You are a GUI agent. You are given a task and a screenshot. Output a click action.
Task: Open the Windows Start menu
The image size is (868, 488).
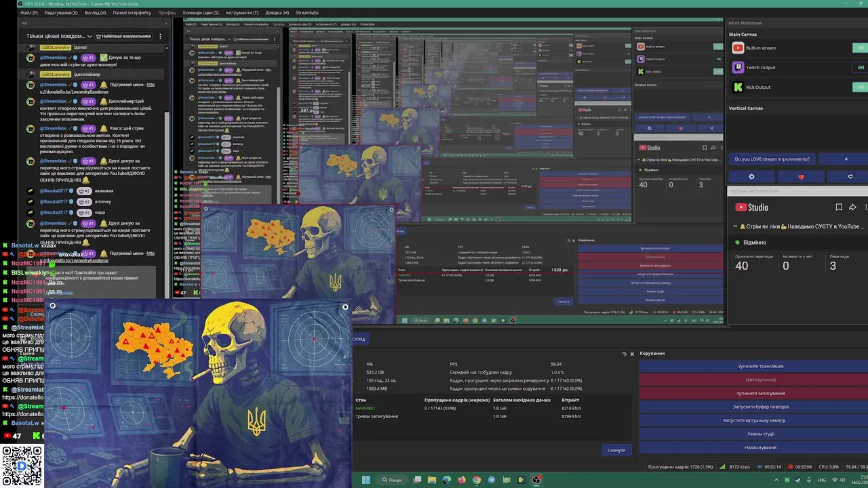366,480
